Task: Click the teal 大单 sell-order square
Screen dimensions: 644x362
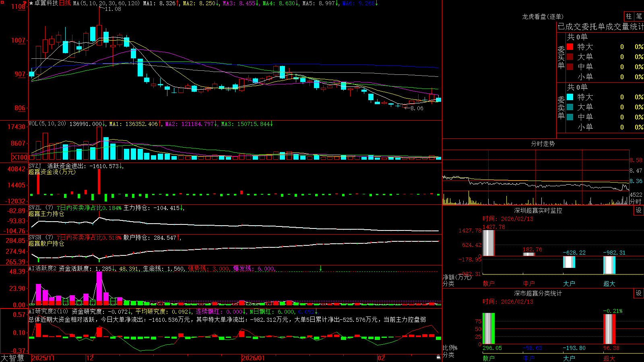Action: [570, 107]
